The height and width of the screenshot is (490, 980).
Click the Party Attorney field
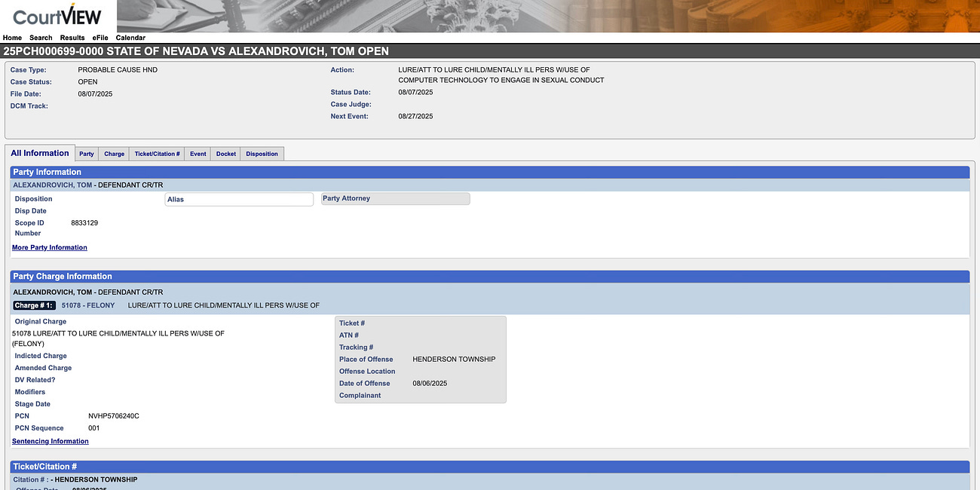coord(395,198)
